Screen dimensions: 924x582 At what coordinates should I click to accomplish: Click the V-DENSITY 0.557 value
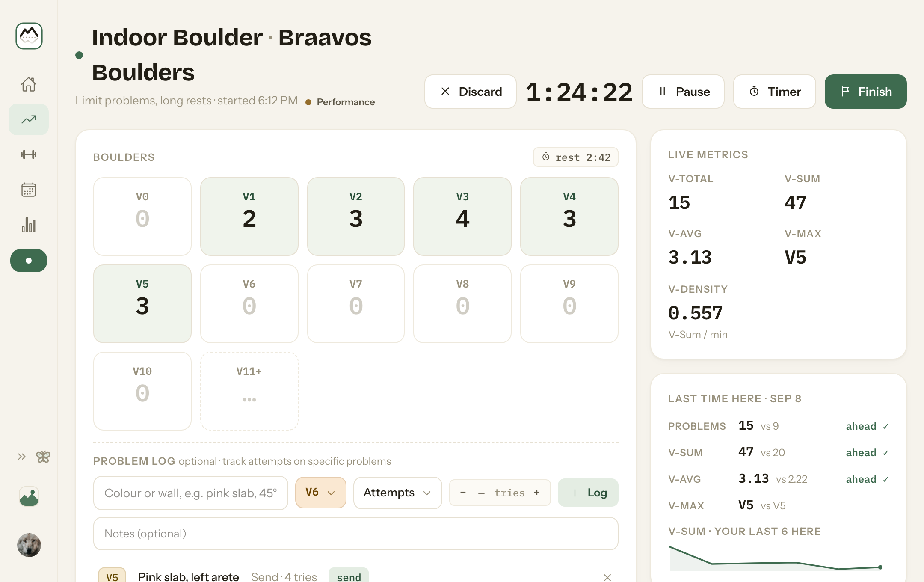click(x=696, y=313)
